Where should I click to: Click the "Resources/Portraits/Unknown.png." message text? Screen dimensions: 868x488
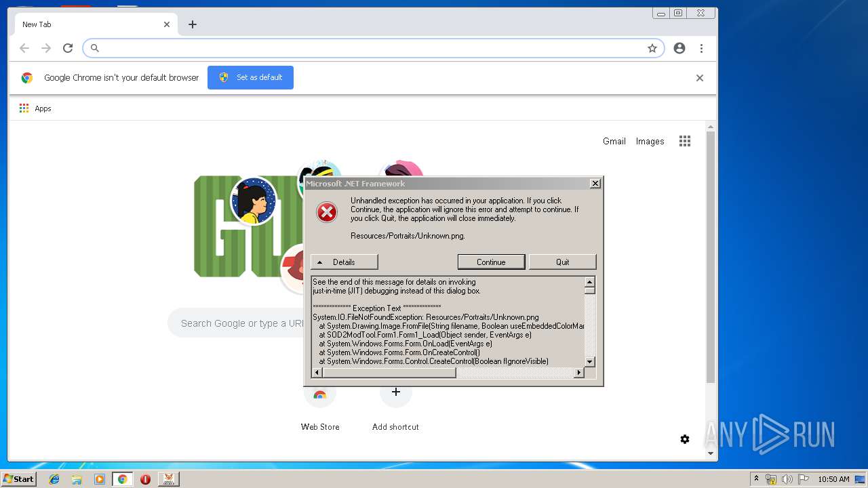[x=408, y=236]
